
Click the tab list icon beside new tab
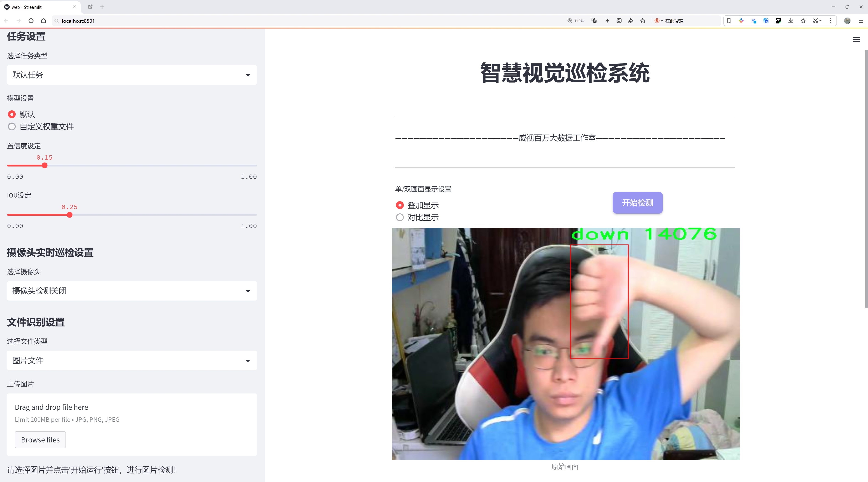tap(90, 7)
